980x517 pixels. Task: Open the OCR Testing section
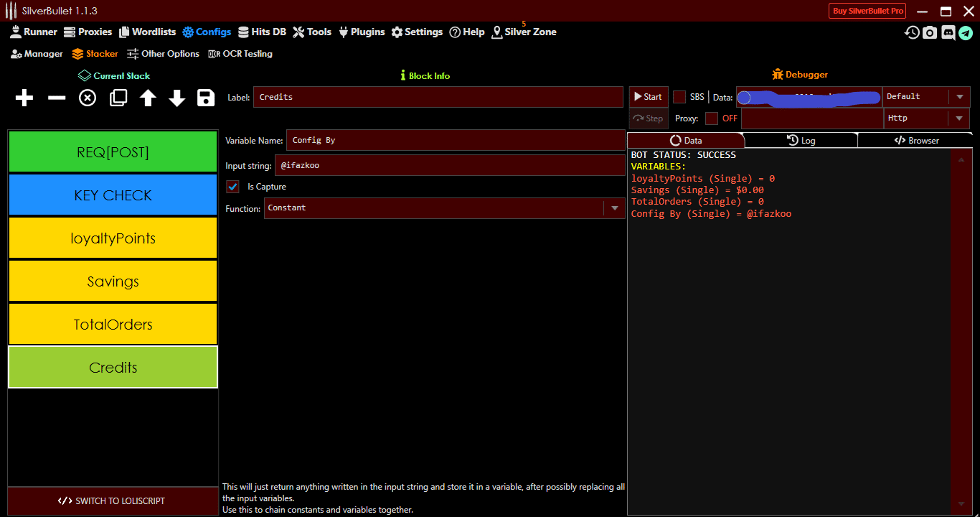tap(240, 53)
